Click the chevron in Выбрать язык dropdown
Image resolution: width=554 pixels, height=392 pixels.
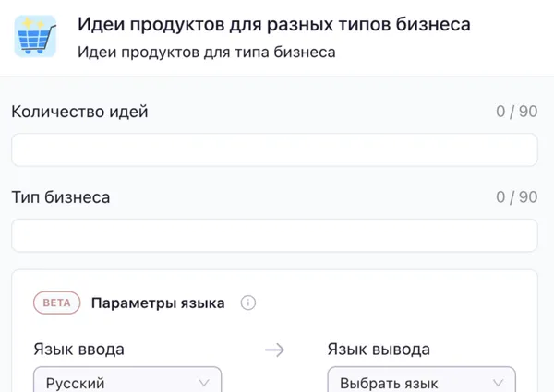[x=498, y=383]
